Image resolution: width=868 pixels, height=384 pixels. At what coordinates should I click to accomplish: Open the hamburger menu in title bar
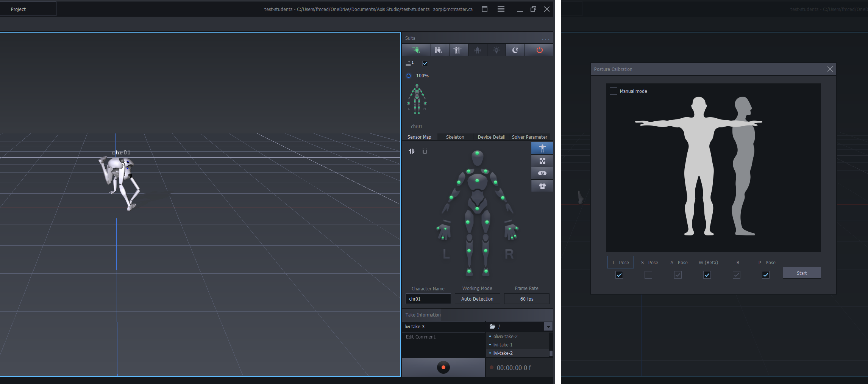coord(501,9)
